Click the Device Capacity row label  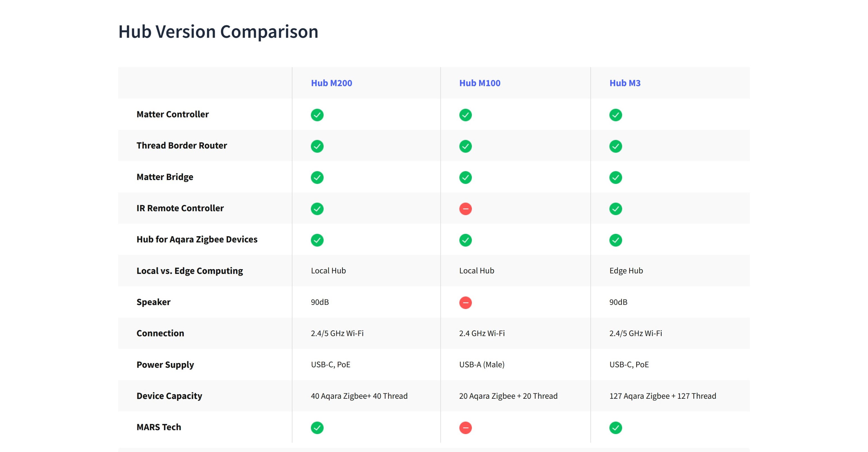point(169,396)
